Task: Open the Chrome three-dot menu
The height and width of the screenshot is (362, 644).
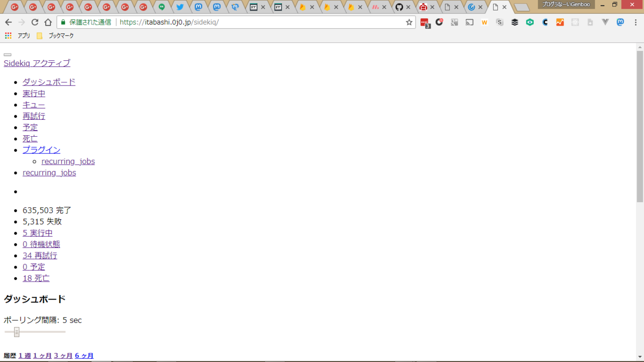Action: [635, 22]
